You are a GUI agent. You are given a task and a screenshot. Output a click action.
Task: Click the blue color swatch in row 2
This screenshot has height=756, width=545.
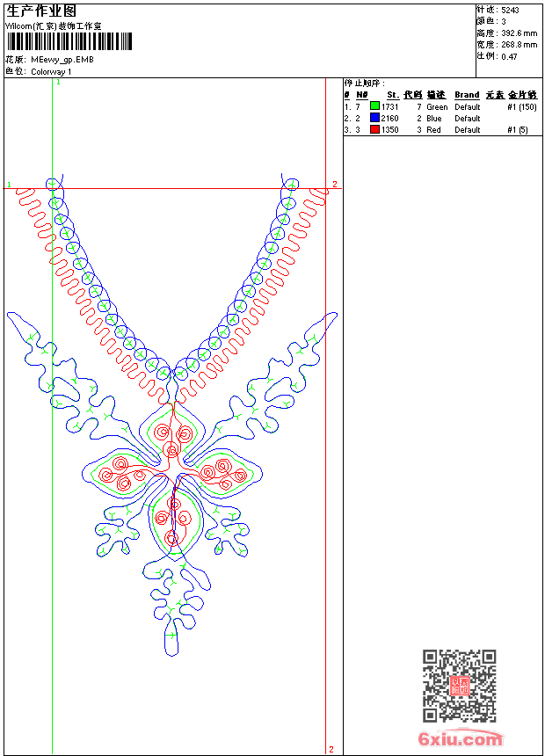pos(374,118)
